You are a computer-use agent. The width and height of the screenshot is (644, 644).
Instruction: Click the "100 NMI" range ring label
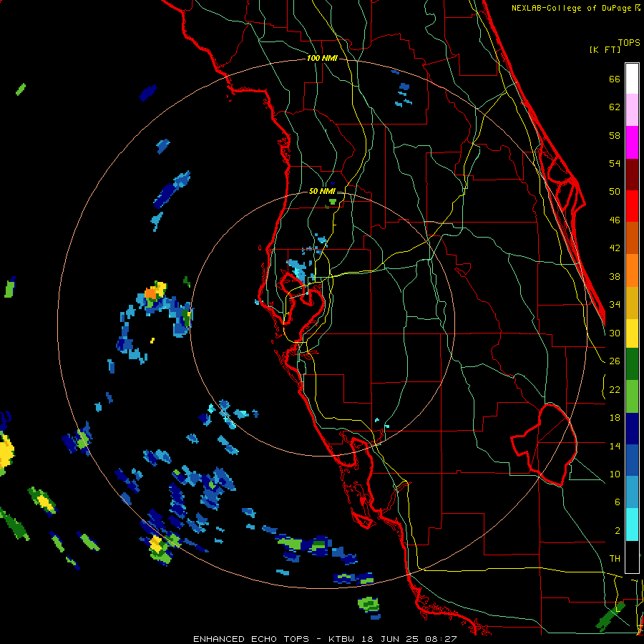pos(322,59)
